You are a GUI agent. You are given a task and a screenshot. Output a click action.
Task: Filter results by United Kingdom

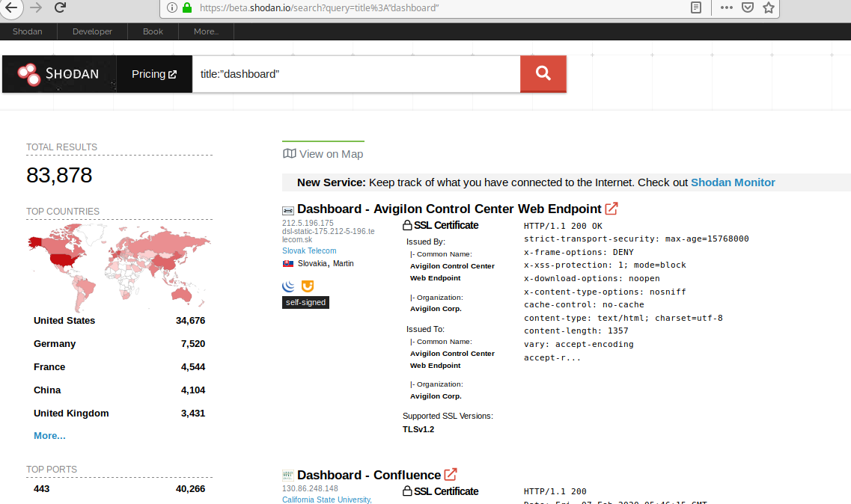(71, 414)
